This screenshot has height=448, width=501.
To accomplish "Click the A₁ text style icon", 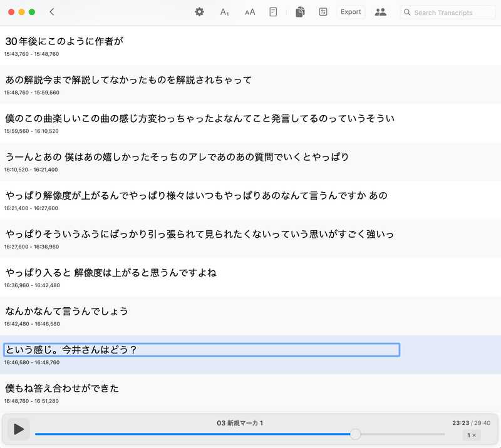I will pos(224,11).
